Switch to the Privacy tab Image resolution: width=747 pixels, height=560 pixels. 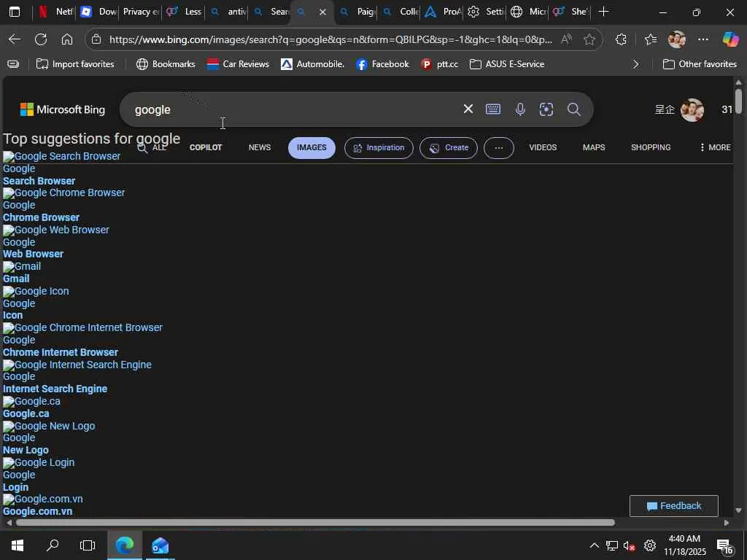click(141, 12)
